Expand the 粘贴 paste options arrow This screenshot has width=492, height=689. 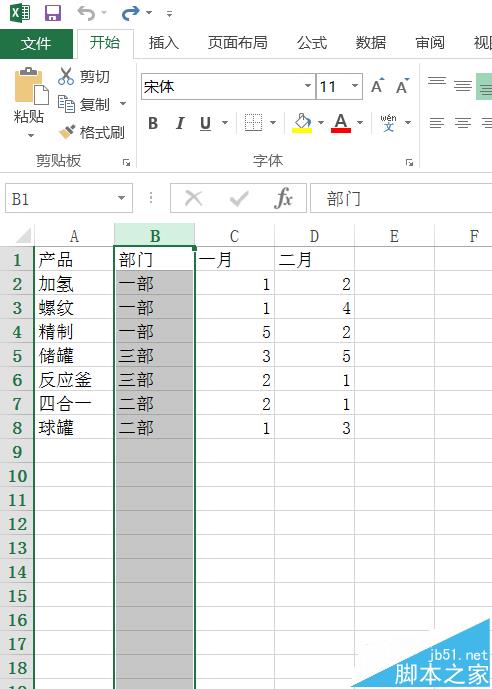30,135
